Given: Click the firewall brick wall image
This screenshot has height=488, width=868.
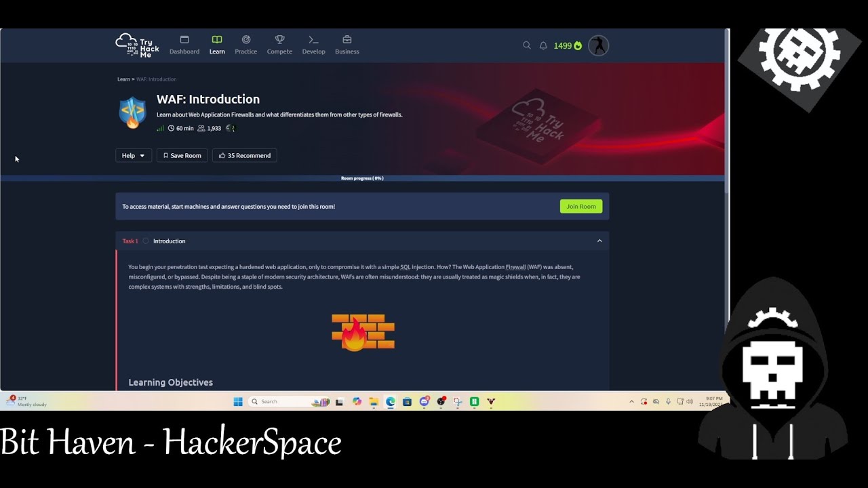Looking at the screenshot, I should (x=363, y=332).
